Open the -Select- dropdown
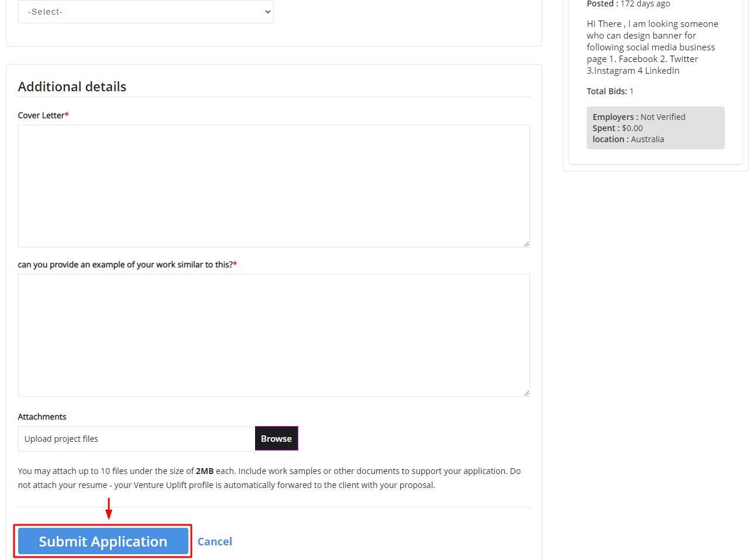 (x=146, y=12)
